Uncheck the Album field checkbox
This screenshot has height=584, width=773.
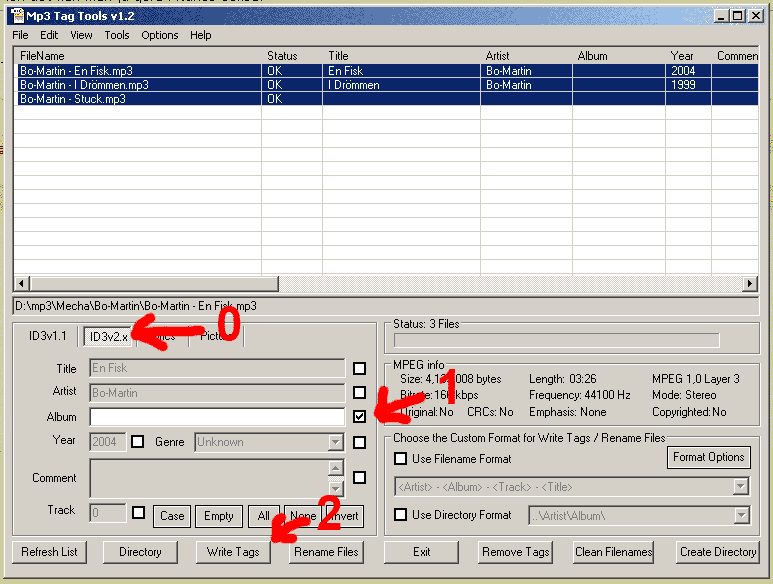(x=359, y=416)
